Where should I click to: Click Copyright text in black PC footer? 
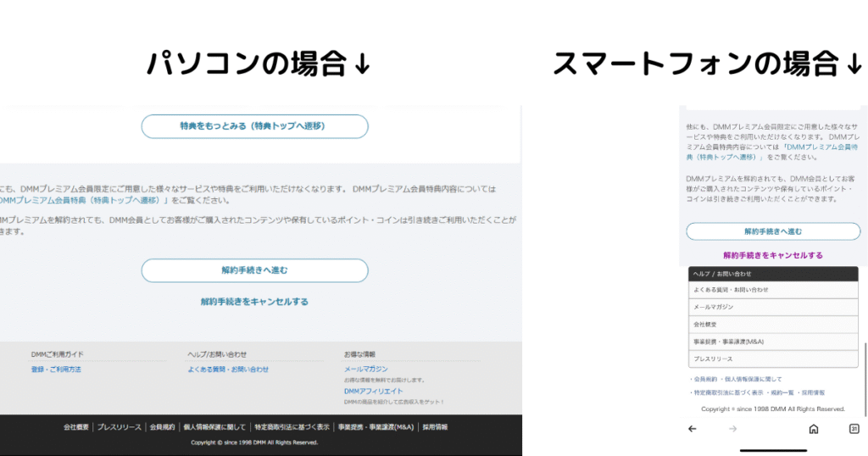[x=254, y=442]
